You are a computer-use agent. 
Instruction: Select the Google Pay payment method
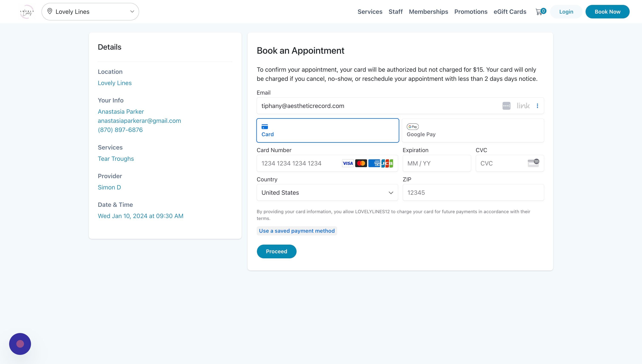click(473, 130)
